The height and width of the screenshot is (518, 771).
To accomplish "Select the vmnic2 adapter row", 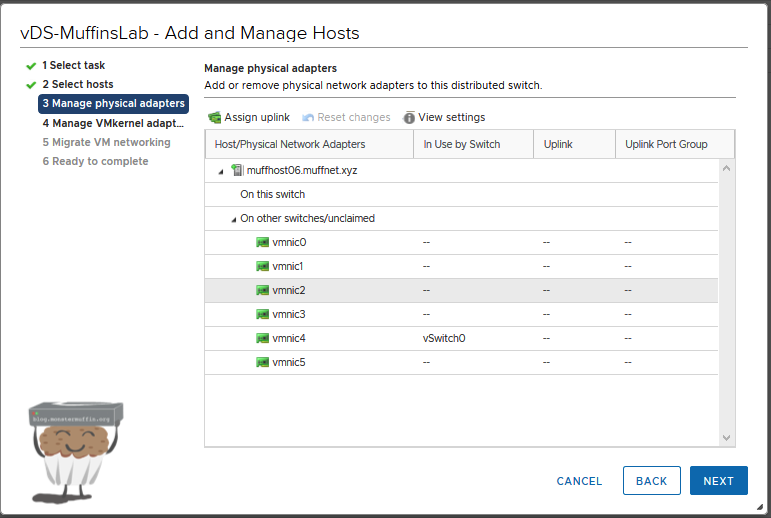I will point(460,290).
